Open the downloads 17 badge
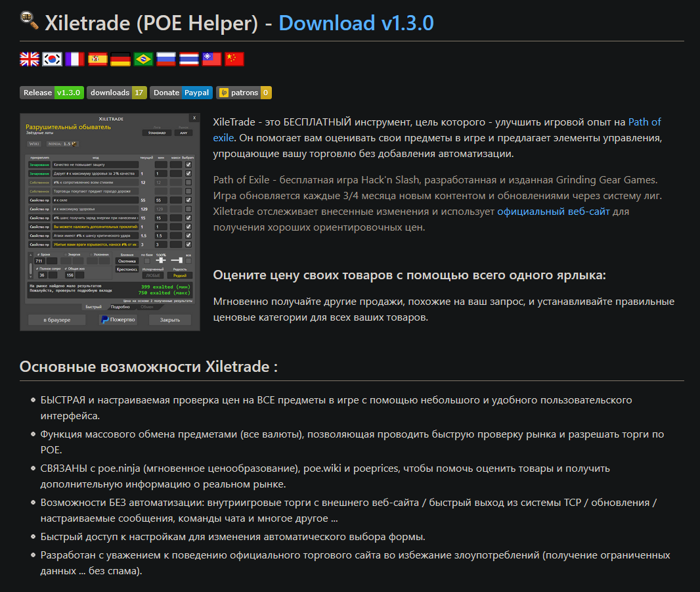Viewport: 700px width, 592px height. (117, 93)
